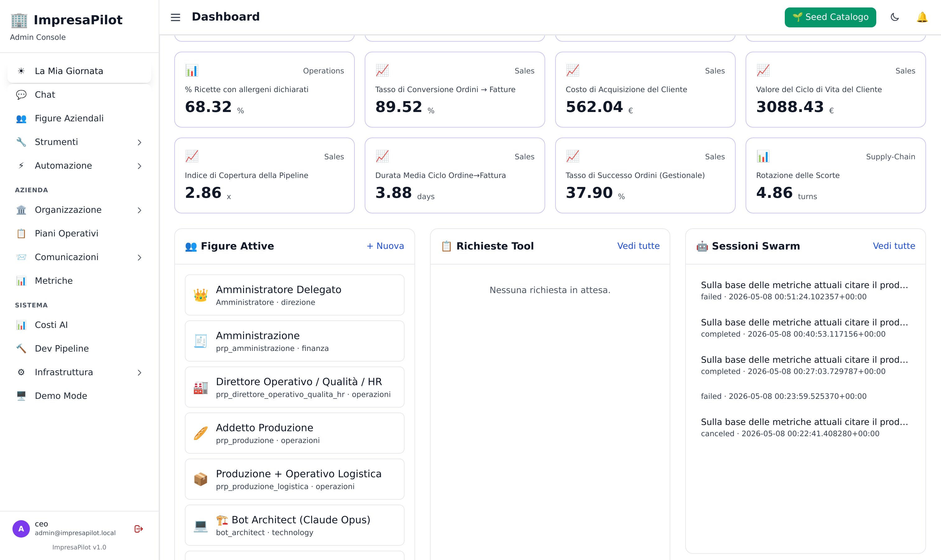The height and width of the screenshot is (560, 941).
Task: Click laptop icon of Bot Architect
Action: [200, 525]
